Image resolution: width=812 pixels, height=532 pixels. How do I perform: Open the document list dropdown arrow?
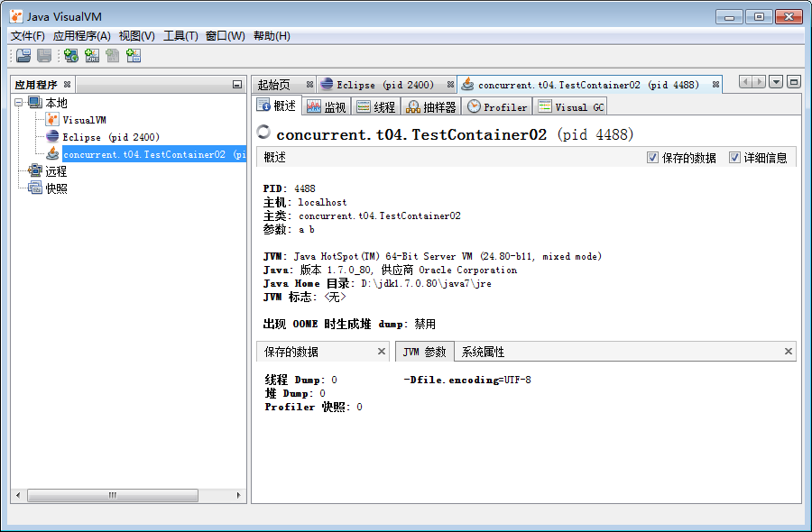[x=776, y=82]
